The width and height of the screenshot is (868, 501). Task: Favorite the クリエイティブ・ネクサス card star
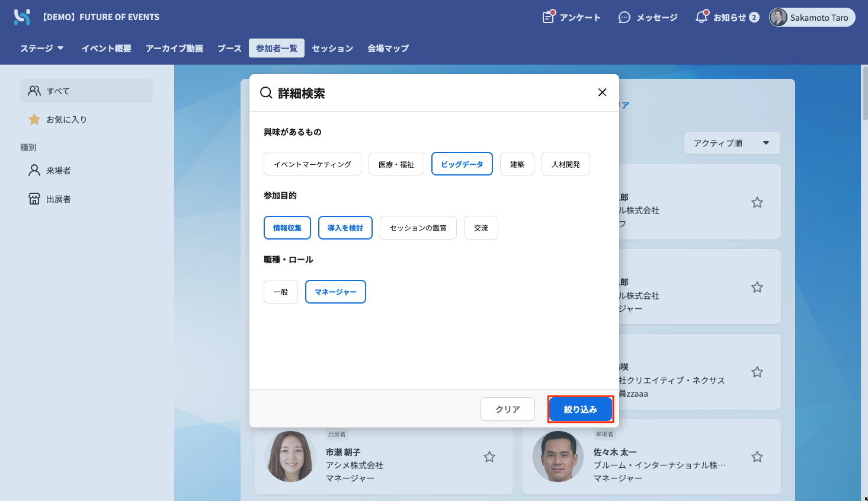(757, 372)
